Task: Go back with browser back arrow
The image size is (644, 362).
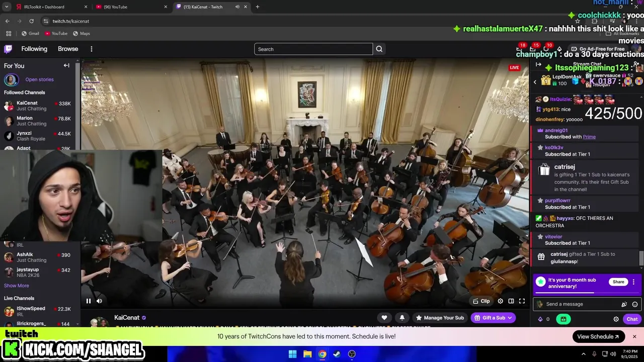Action: [7, 21]
